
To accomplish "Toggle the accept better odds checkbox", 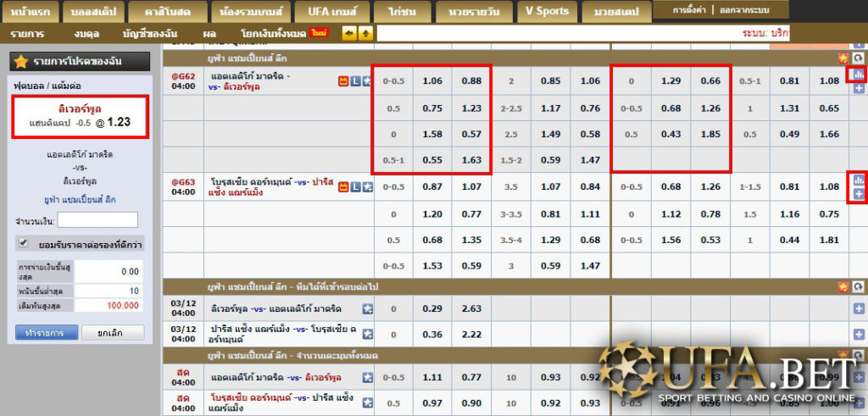I will 23,243.
